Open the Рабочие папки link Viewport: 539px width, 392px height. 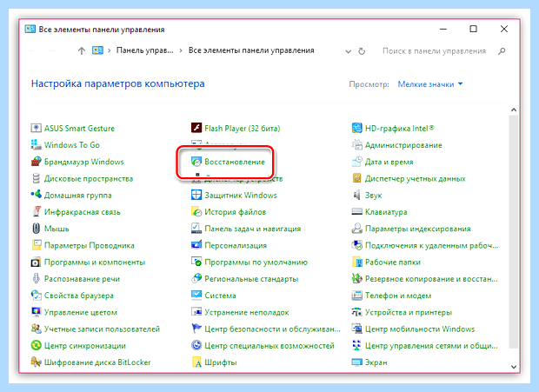point(393,262)
